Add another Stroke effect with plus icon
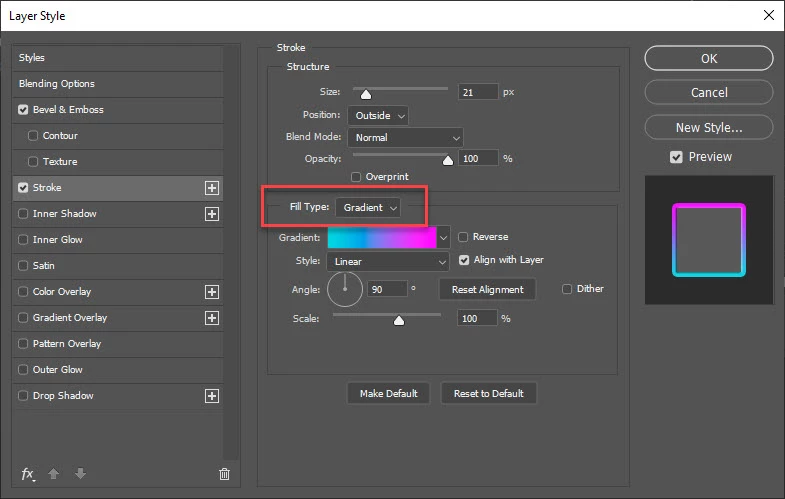785x499 pixels. 212,188
